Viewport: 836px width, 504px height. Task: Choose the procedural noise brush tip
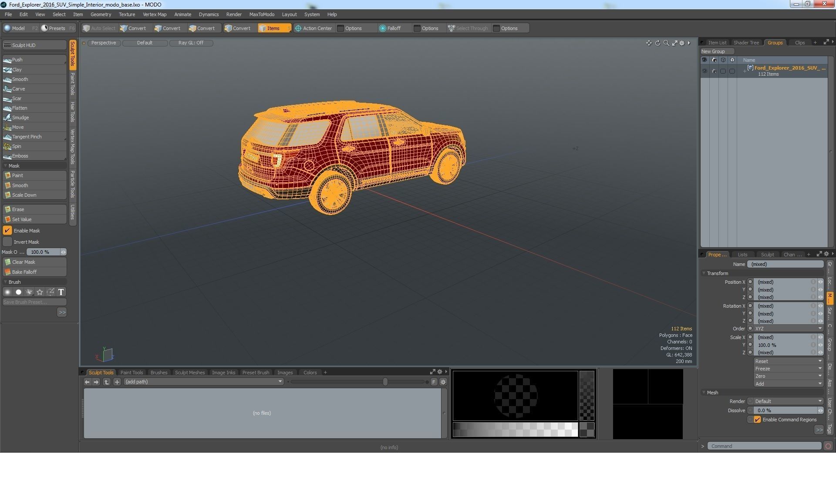coord(29,292)
